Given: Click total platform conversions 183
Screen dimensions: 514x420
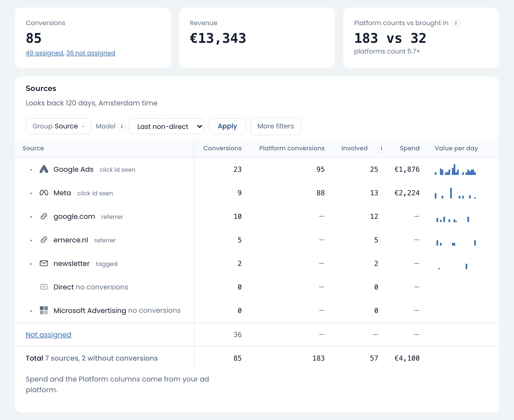Looking at the screenshot, I should [319, 358].
